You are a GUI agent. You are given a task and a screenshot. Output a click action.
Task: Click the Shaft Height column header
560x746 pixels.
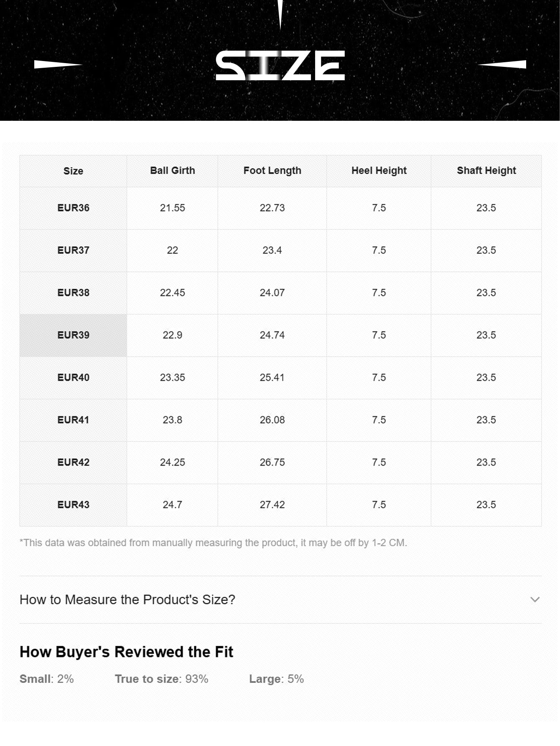[486, 171]
